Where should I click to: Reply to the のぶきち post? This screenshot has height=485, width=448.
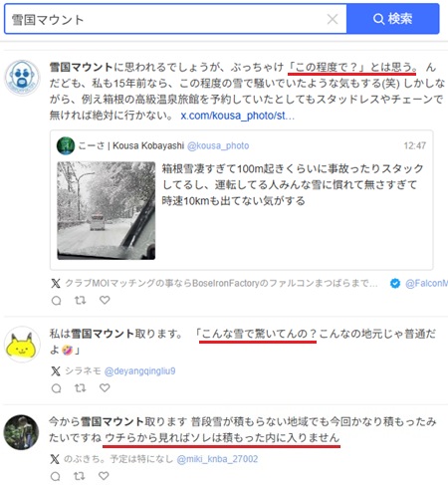click(x=56, y=476)
